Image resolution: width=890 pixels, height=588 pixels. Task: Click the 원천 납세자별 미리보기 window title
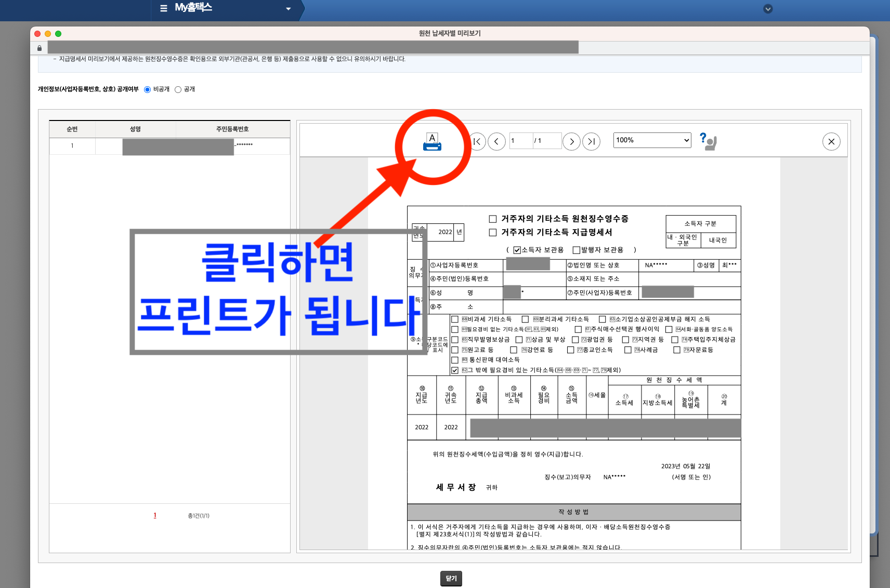(x=450, y=33)
